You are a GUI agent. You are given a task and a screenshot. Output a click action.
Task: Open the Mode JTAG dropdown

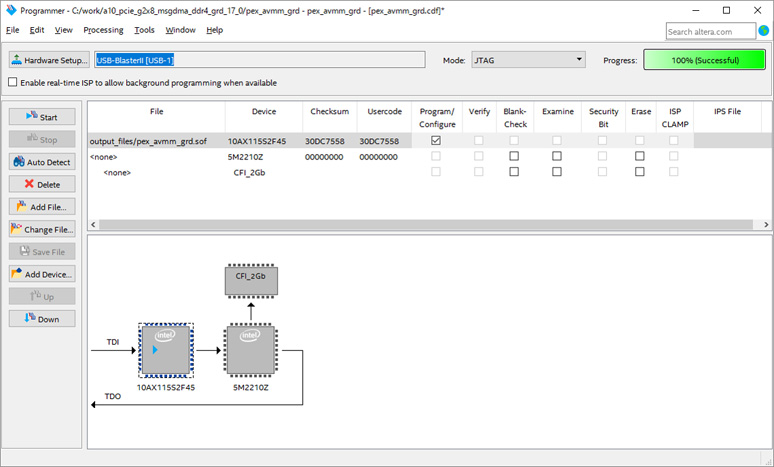click(528, 60)
